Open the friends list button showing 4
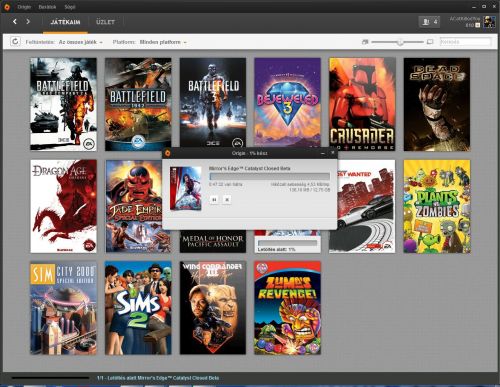This screenshot has height=387, width=500. tap(429, 22)
